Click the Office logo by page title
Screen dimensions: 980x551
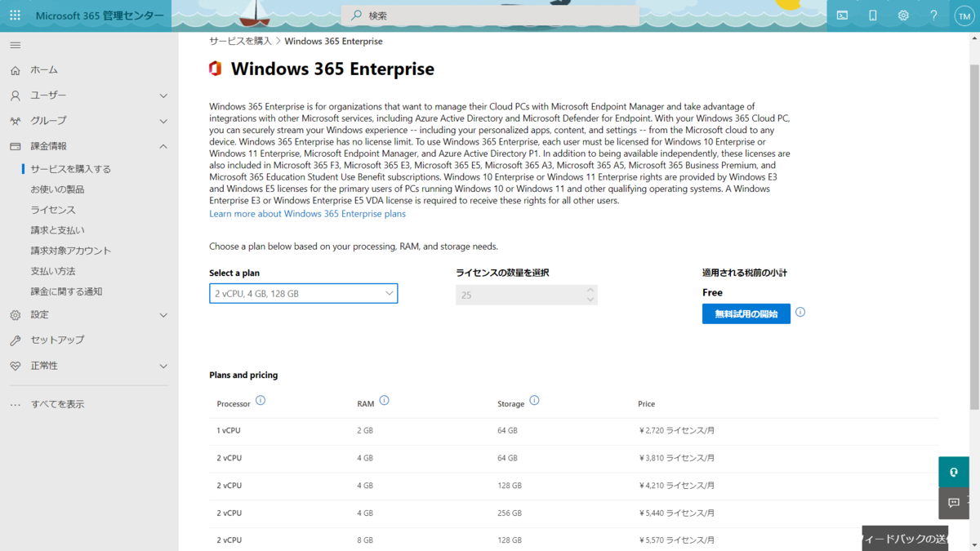[x=215, y=69]
